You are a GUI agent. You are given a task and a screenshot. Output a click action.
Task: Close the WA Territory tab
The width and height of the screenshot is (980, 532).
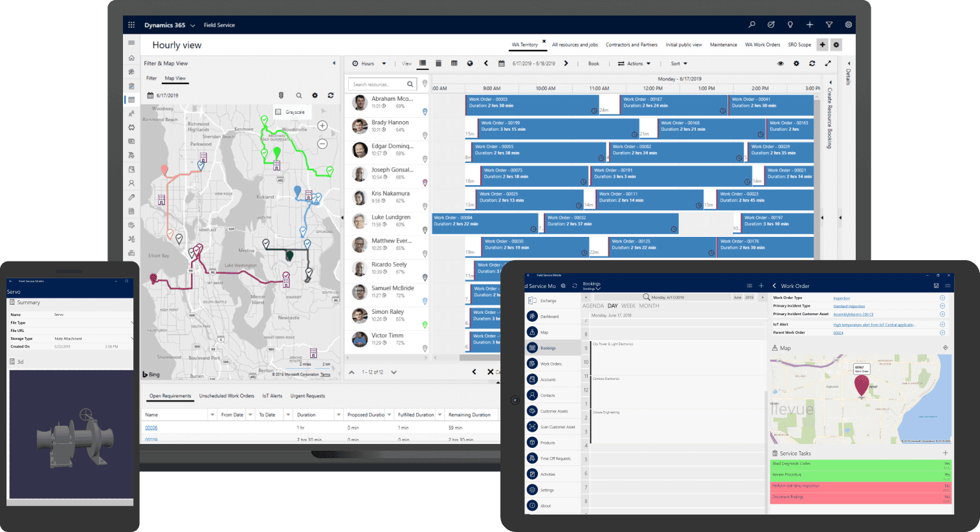coord(544,41)
